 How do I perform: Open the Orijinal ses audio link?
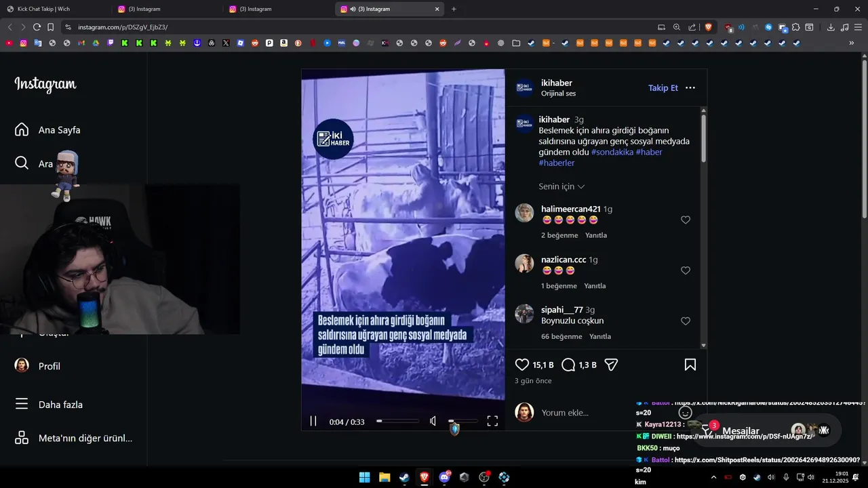pos(558,94)
